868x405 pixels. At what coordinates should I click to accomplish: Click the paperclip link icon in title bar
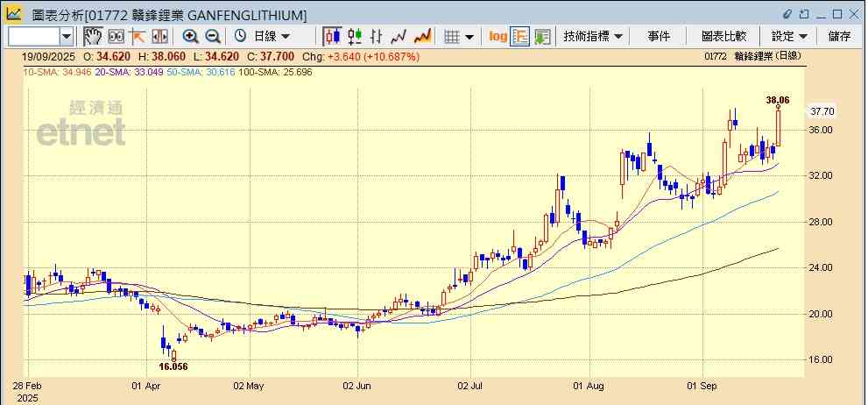[x=787, y=14]
